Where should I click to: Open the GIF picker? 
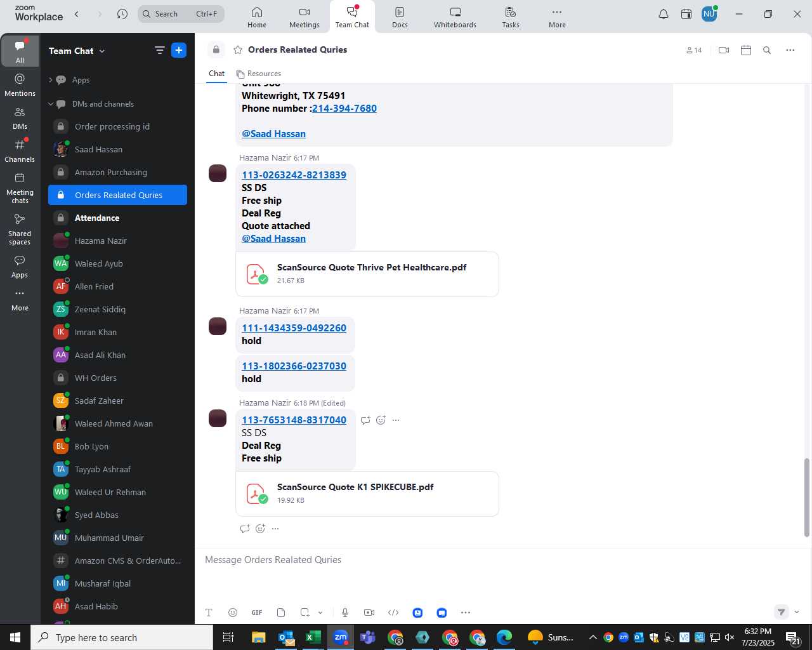257,613
